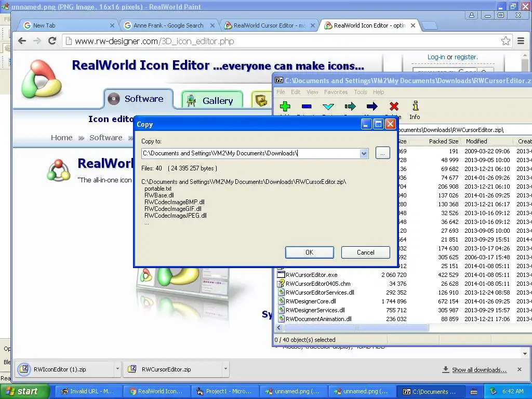Dismiss the Chrome downloads bar

coord(519,369)
